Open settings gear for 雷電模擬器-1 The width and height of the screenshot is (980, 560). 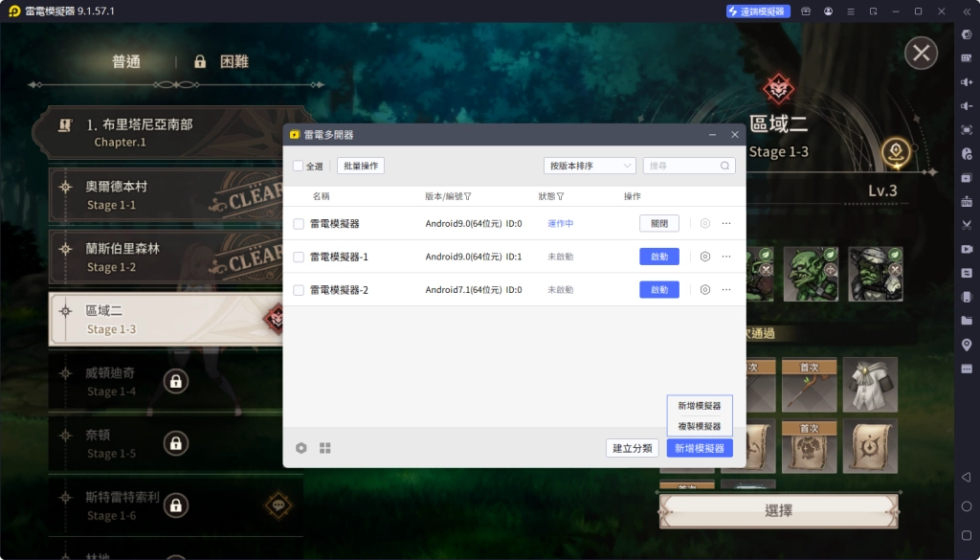(705, 257)
